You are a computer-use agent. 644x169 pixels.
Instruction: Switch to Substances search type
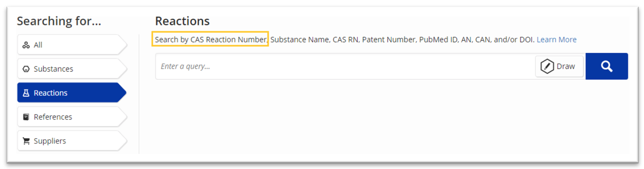coord(72,69)
